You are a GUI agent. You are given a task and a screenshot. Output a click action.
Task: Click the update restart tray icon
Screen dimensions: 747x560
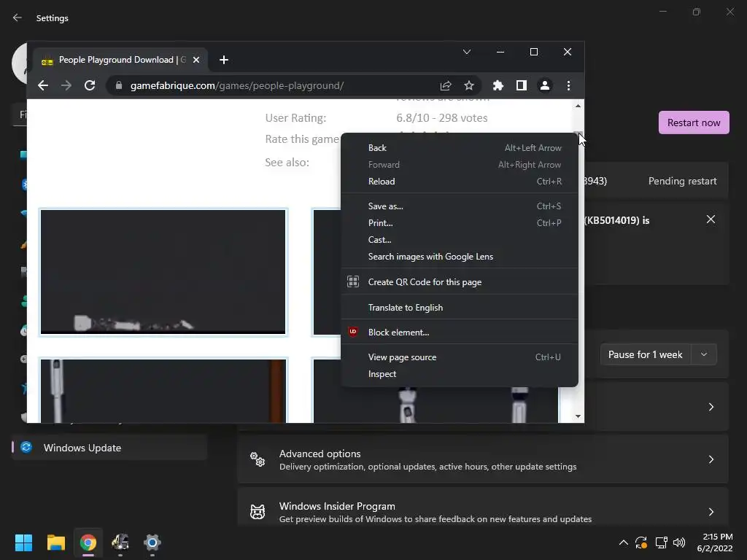pyautogui.click(x=641, y=542)
